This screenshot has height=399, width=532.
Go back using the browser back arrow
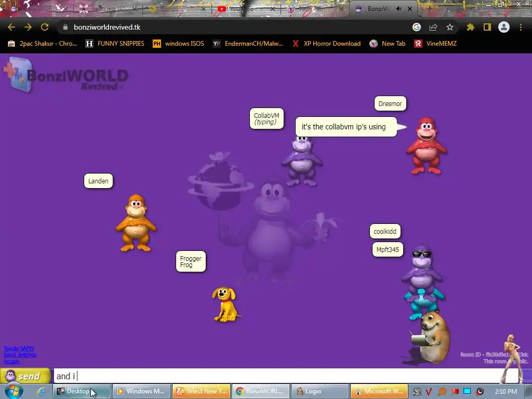11,27
